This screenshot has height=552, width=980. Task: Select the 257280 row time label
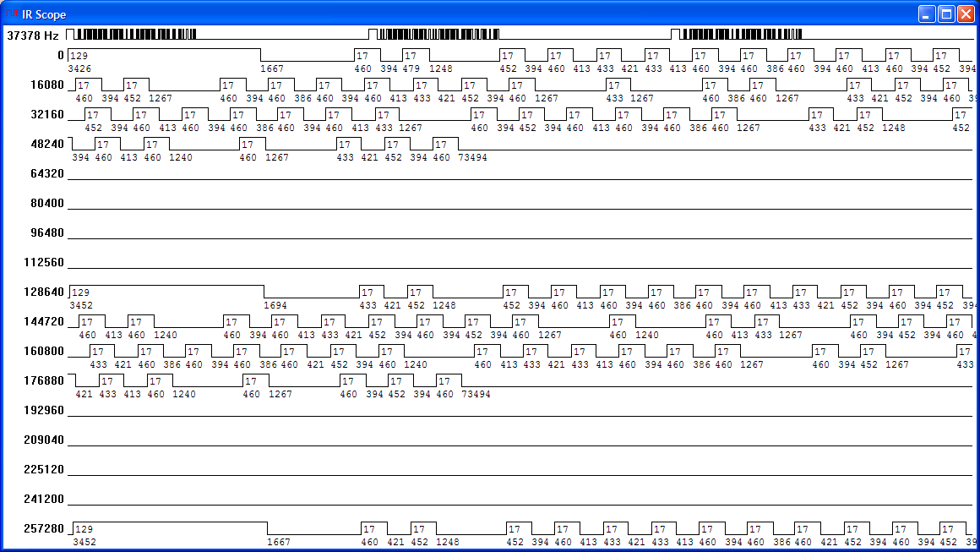[x=44, y=529]
